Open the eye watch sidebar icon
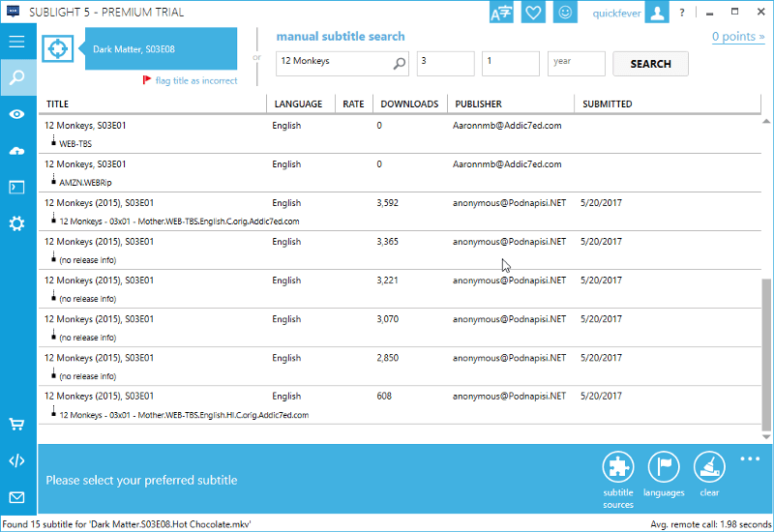Screen dimensions: 774x532 (x=16, y=114)
